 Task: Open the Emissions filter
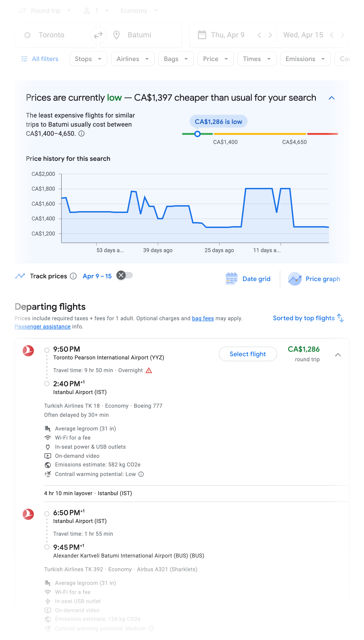[x=305, y=59]
